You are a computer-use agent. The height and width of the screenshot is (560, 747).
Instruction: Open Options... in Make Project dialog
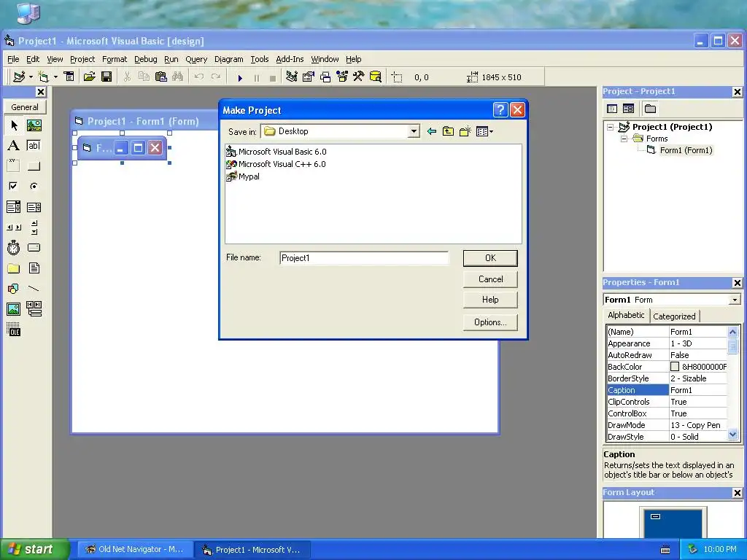point(490,322)
